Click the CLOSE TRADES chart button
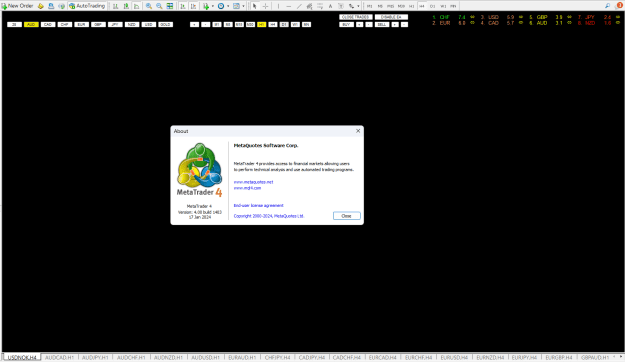 tap(356, 17)
